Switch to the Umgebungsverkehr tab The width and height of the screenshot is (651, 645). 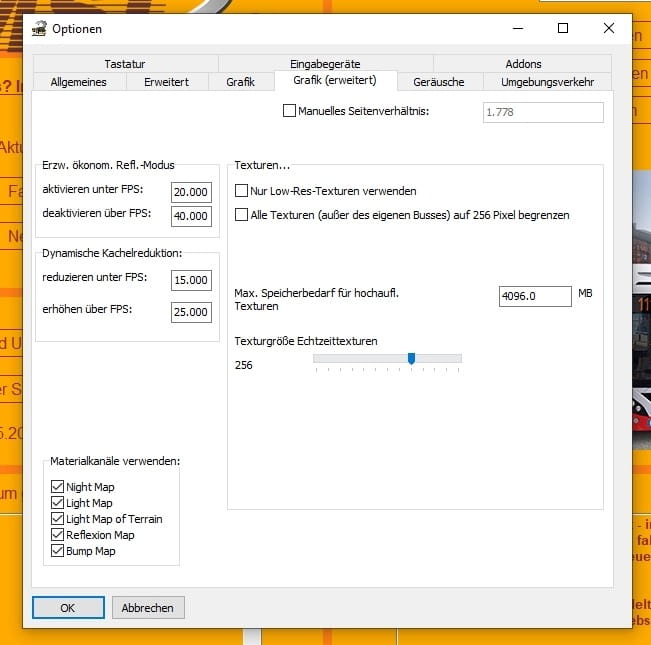(547, 82)
